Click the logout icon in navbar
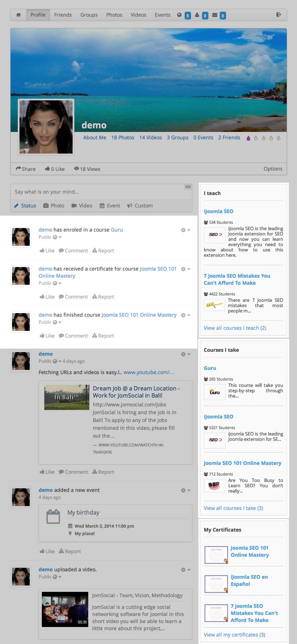This screenshot has height=644, width=297. click(x=279, y=15)
